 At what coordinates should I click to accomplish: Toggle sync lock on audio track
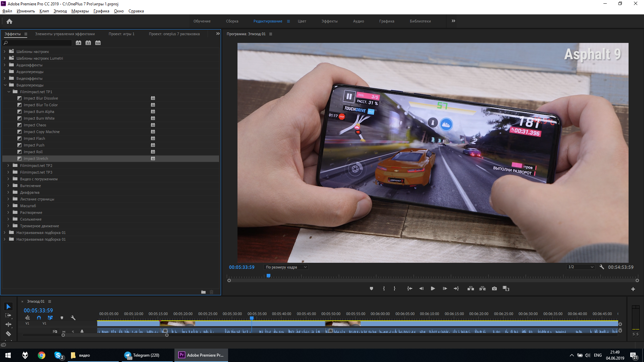[55, 331]
